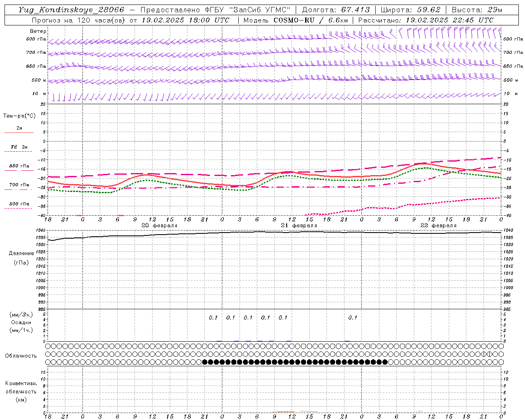Click the model label 'COSMO-RU / 6.6км'
The width and height of the screenshot is (525, 420).
[311, 20]
